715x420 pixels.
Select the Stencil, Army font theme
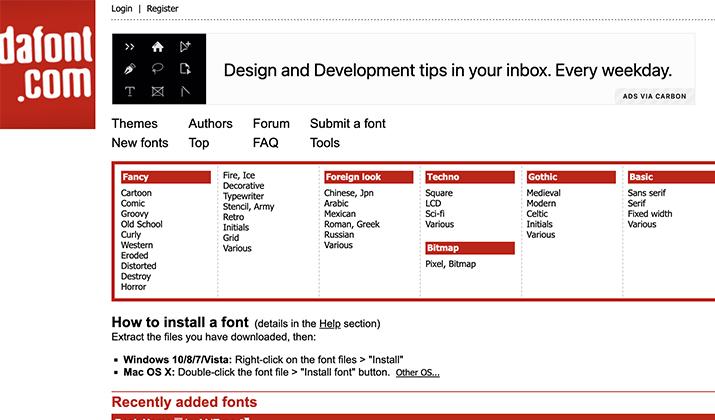249,207
